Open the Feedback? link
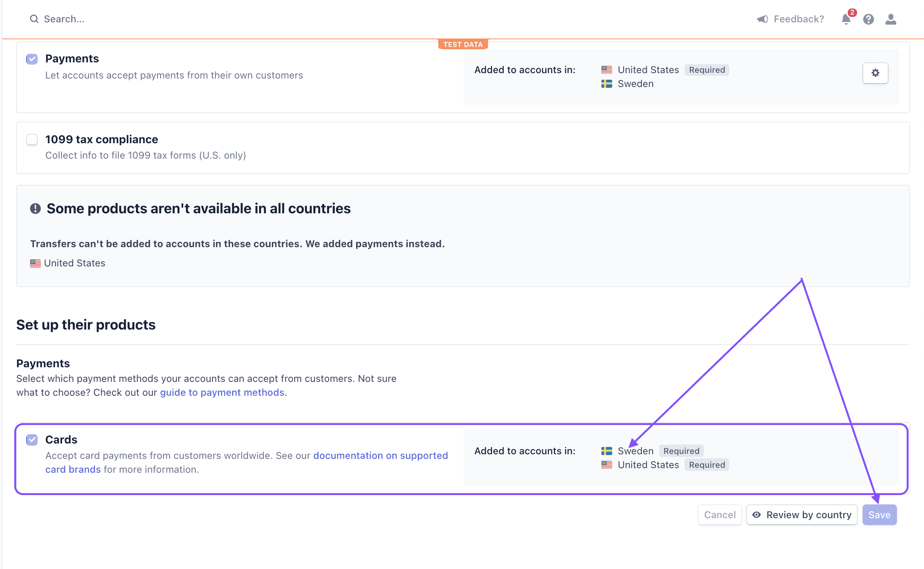Screen dimensions: 924x569 point(799,19)
